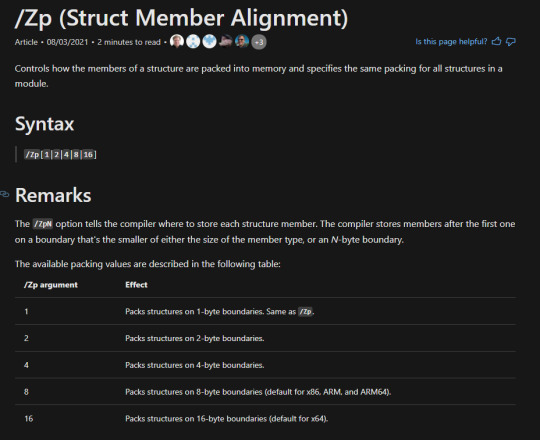The image size is (540, 440).
Task: Click the "Is this page helpful?" text
Action: [x=451, y=42]
